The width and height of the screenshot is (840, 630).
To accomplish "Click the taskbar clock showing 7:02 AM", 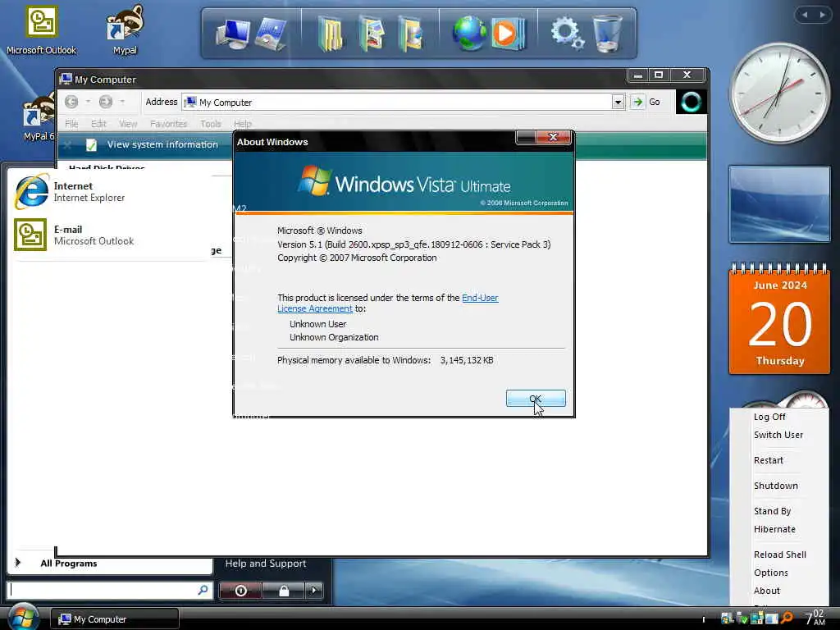I will pyautogui.click(x=815, y=618).
